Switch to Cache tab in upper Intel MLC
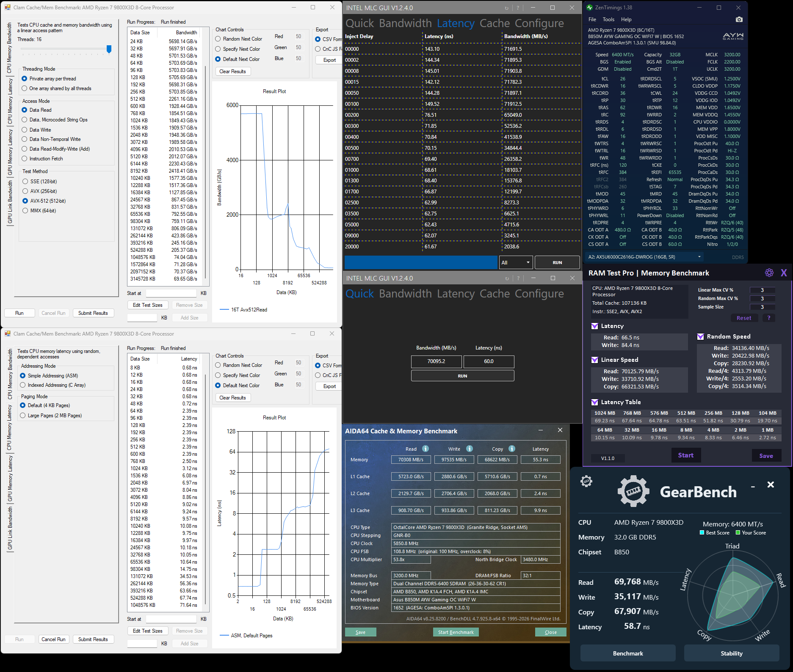This screenshot has width=793, height=672. tap(495, 23)
